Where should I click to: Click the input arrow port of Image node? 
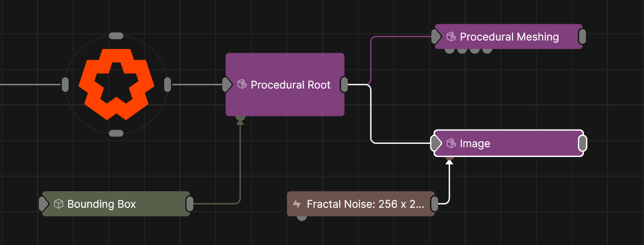coord(435,143)
